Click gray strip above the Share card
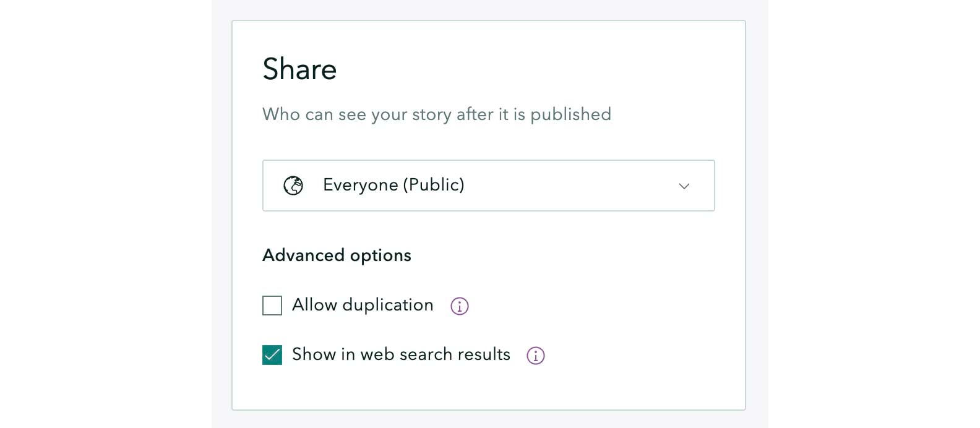Viewport: 980px width, 428px height. [489, 9]
